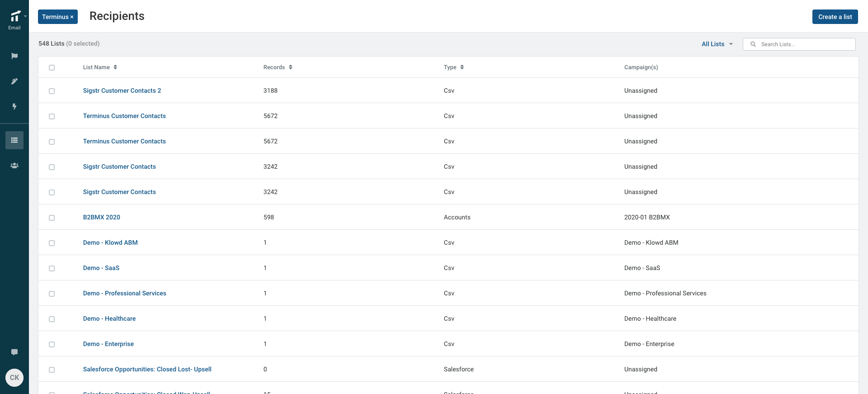Image resolution: width=868 pixels, height=394 pixels.
Task: Open the chat bubble icon in sidebar
Action: click(14, 352)
